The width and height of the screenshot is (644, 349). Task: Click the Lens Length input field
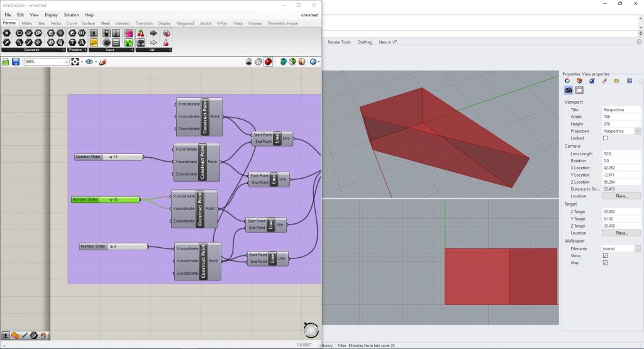click(x=621, y=153)
